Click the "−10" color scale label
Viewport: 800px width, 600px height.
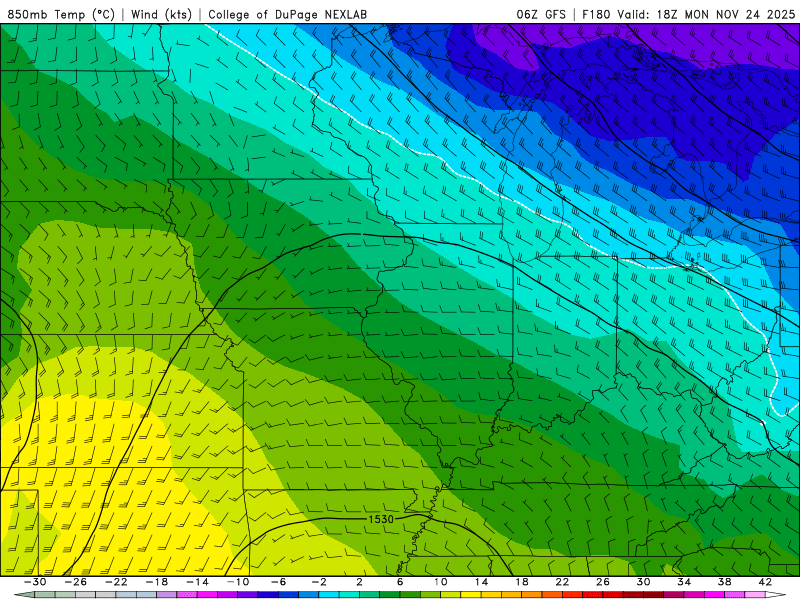[x=238, y=582]
